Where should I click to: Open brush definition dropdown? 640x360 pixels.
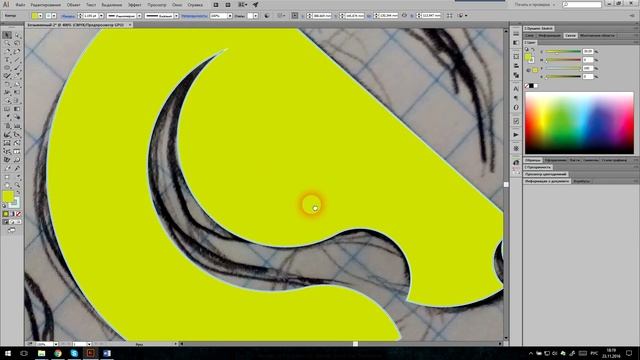[176, 16]
